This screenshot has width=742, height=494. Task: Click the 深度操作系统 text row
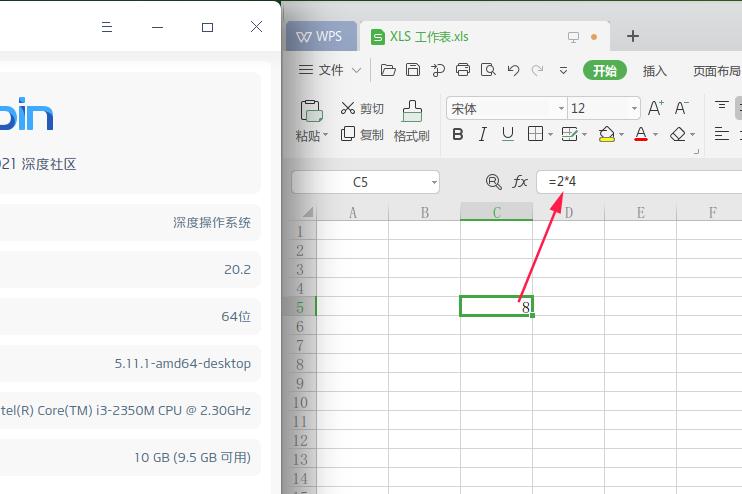[212, 222]
